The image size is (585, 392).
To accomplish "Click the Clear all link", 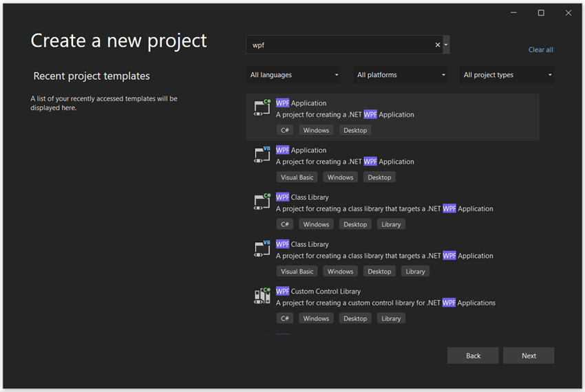I will 540,50.
